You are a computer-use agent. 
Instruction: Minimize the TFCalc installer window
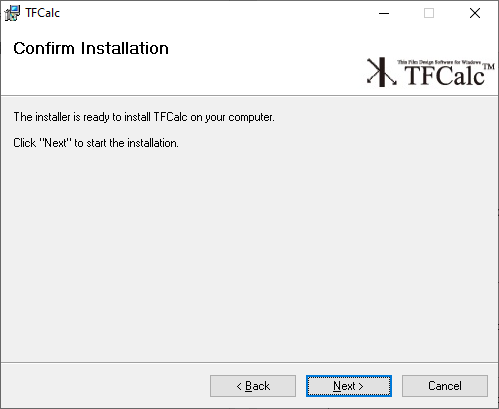[384, 13]
